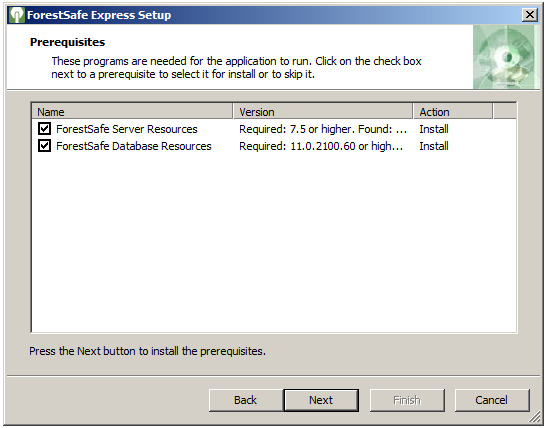Uncheck ForestSafe Server Resources checkbox
This screenshot has width=546, height=428.
tap(44, 129)
